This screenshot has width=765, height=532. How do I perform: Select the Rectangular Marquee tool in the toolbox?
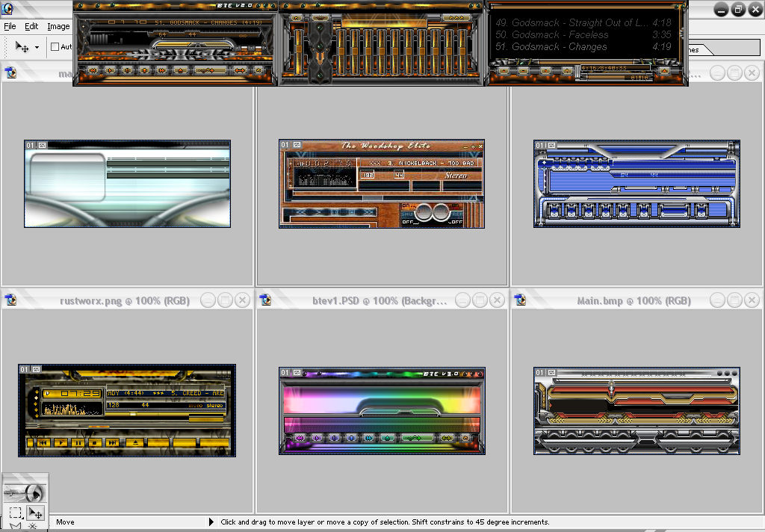point(15,513)
